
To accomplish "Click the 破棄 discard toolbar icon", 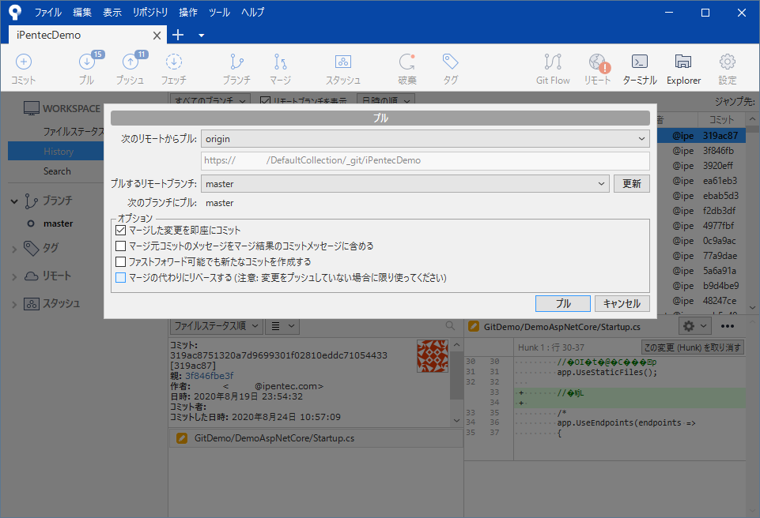I will (407, 69).
